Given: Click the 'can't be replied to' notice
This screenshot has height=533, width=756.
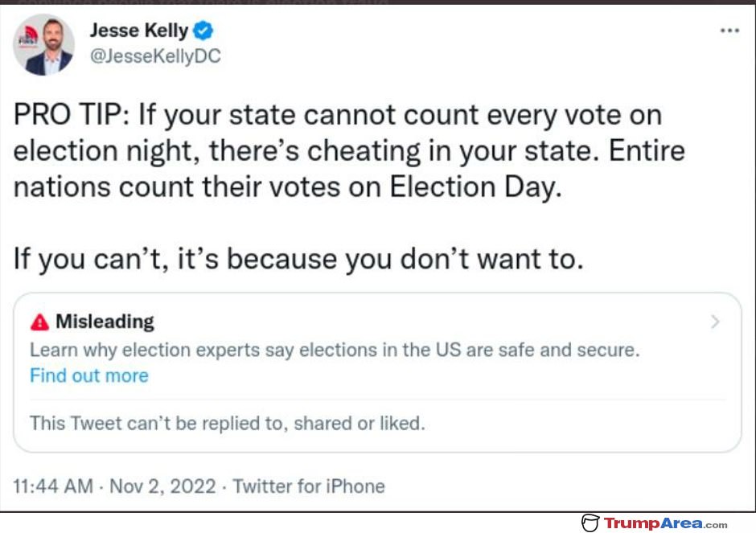Looking at the screenshot, I should coord(228,423).
